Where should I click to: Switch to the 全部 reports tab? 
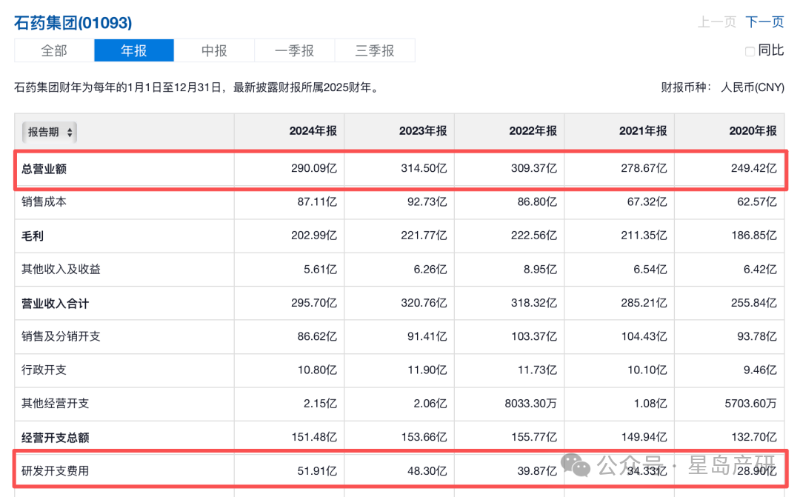click(x=54, y=51)
